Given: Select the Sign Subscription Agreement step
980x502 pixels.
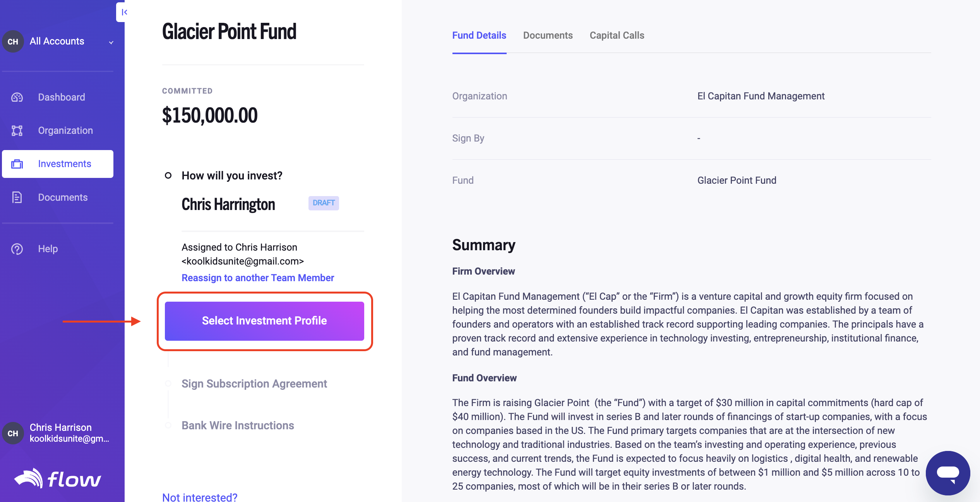Looking at the screenshot, I should pos(254,384).
